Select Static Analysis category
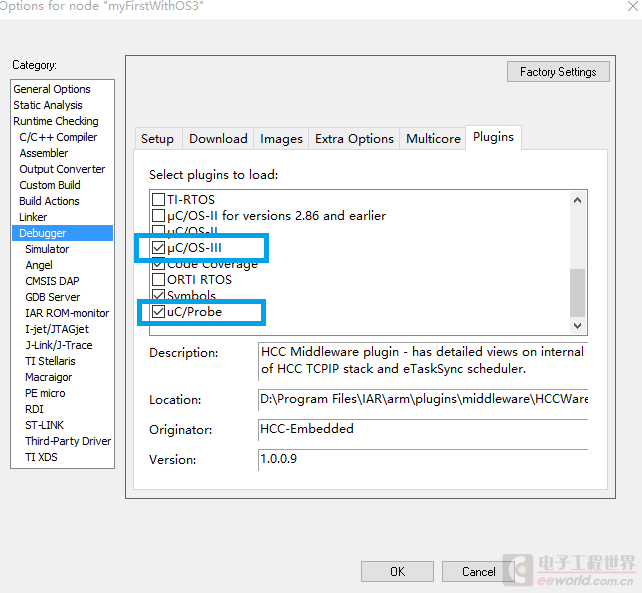The width and height of the screenshot is (642, 593). coord(48,105)
